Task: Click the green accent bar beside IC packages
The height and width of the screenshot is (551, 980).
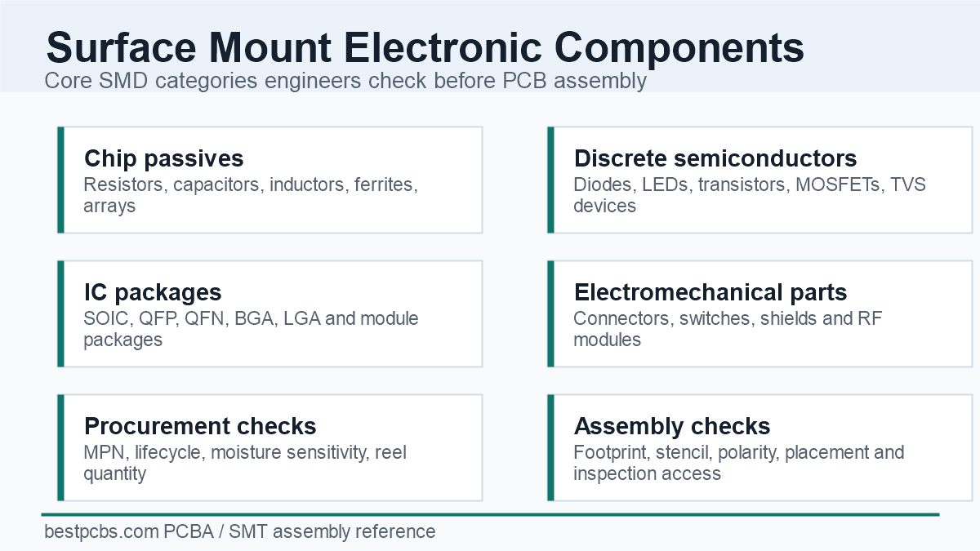Action: 60,313
